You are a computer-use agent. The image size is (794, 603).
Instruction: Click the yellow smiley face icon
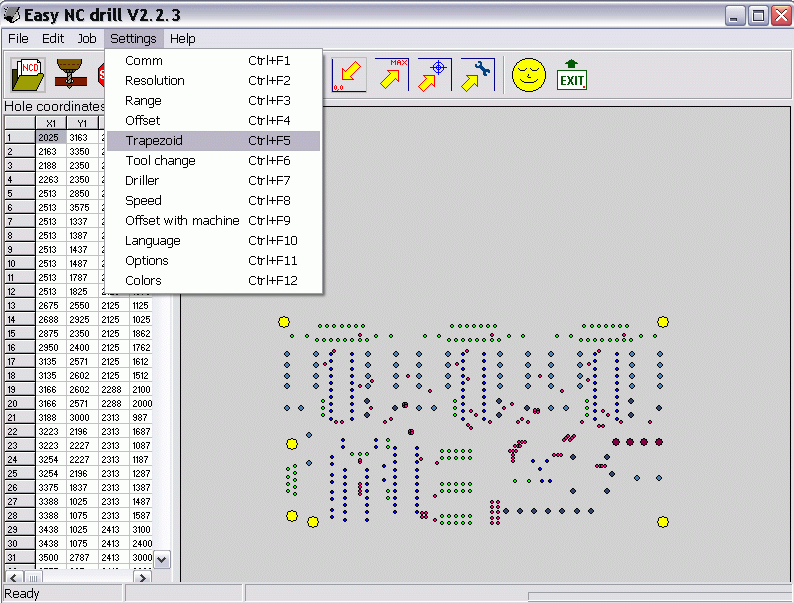pyautogui.click(x=528, y=74)
